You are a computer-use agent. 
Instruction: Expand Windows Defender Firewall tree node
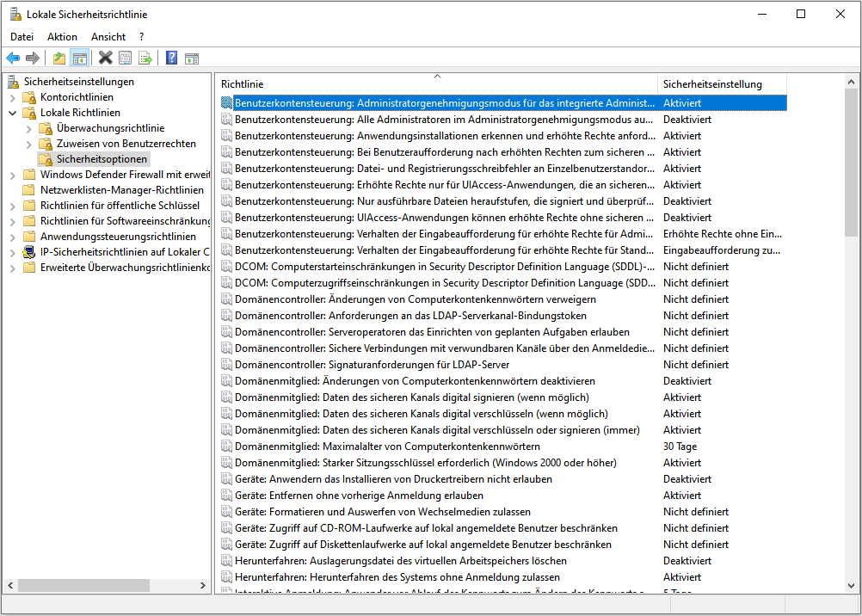13,175
